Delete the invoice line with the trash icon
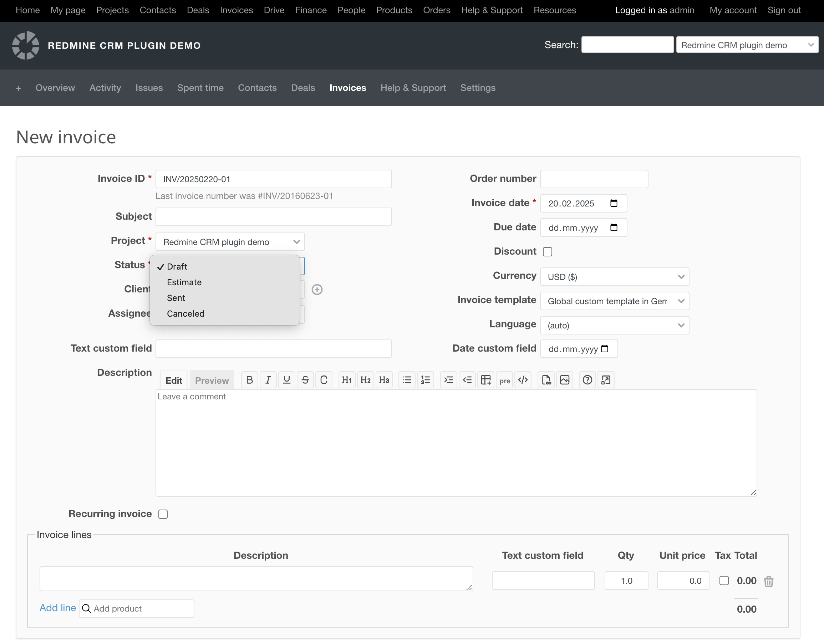The width and height of the screenshot is (824, 644). pyautogui.click(x=769, y=581)
